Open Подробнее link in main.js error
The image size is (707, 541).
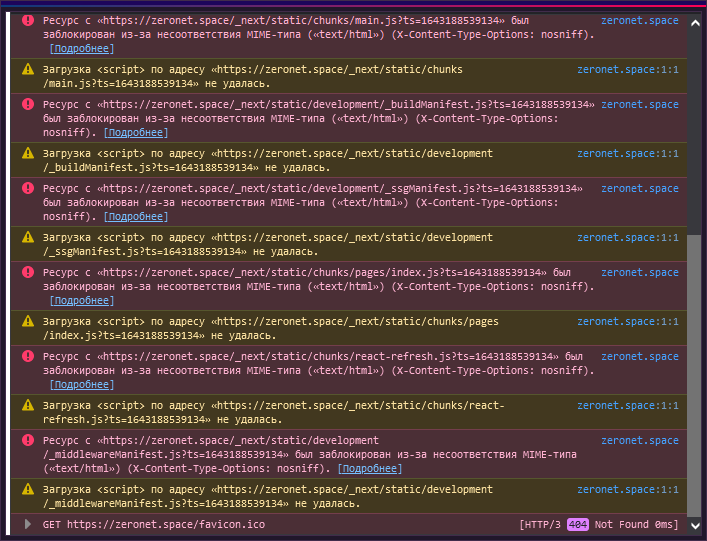82,49
